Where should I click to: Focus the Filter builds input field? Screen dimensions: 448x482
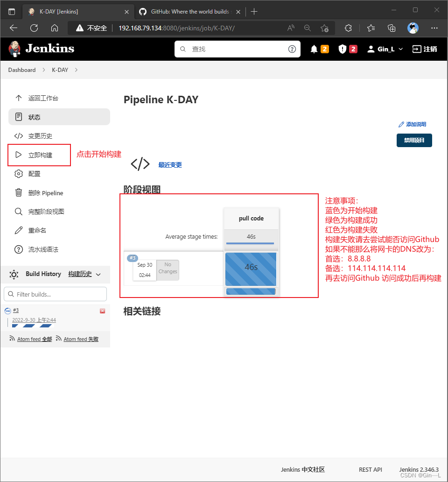click(x=55, y=294)
